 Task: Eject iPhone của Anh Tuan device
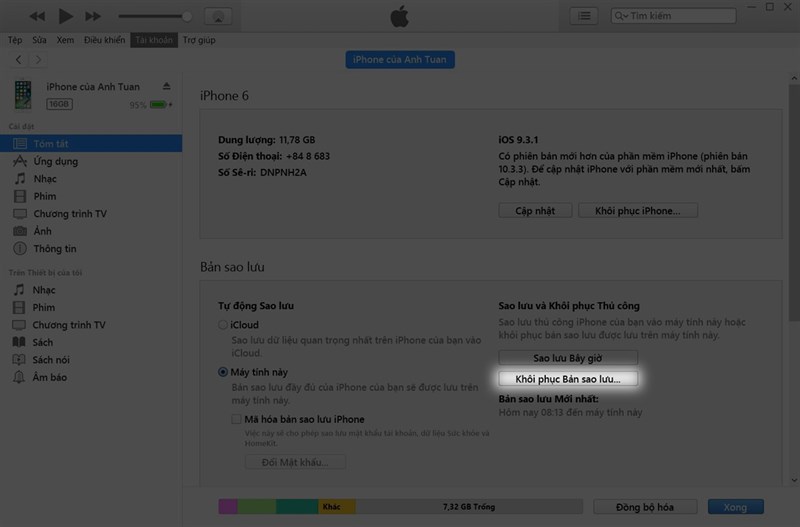click(x=166, y=86)
